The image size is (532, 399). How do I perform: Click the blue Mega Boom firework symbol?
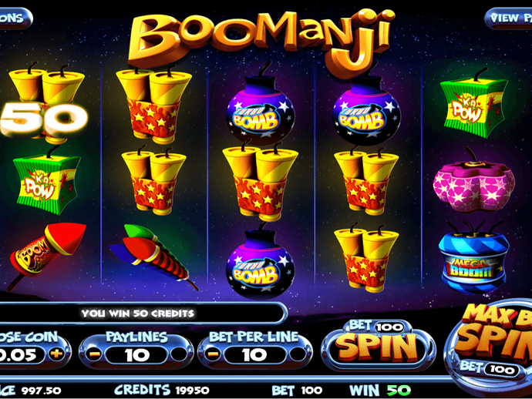tap(474, 257)
